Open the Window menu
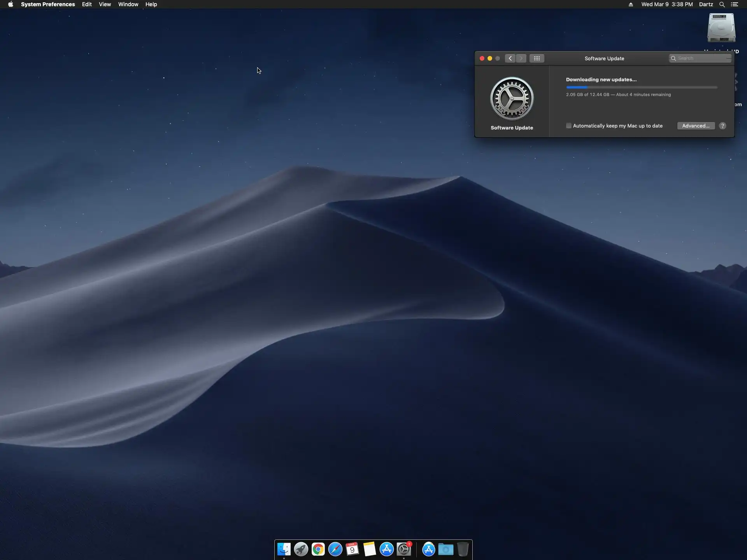The width and height of the screenshot is (747, 560). pos(128,4)
